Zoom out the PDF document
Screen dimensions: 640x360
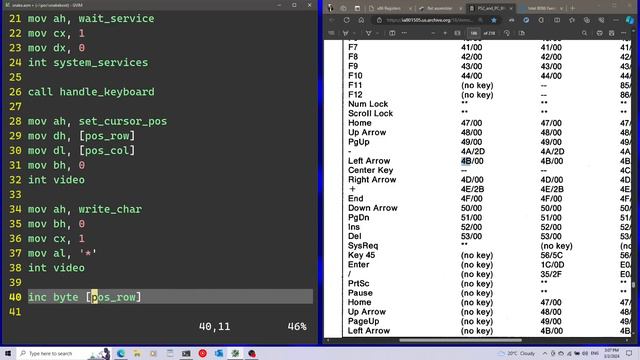coord(433,33)
